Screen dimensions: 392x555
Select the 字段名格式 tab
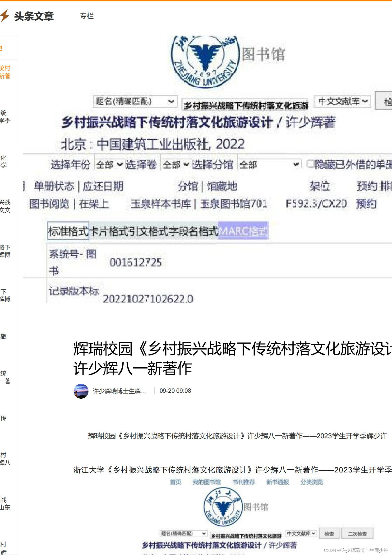point(193,231)
